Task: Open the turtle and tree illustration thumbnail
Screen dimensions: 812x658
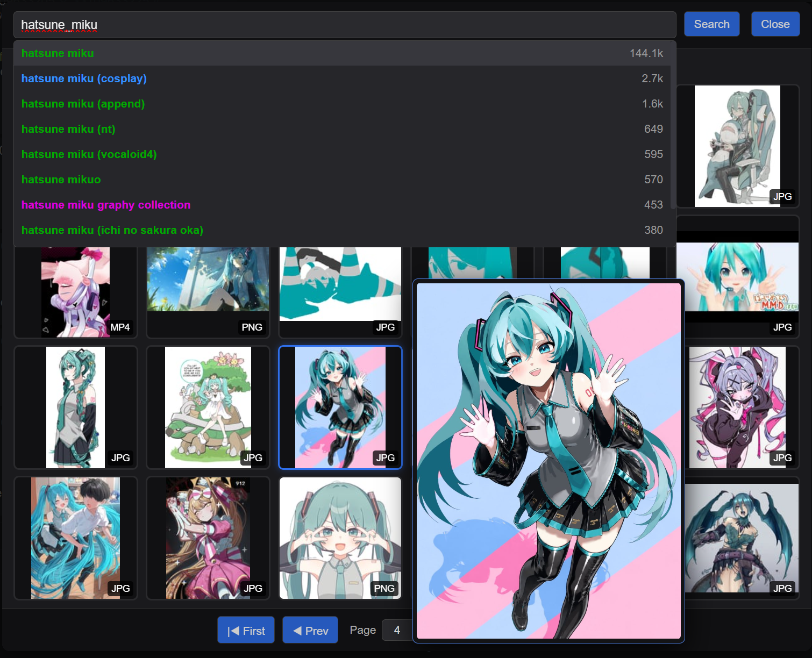Action: point(208,407)
